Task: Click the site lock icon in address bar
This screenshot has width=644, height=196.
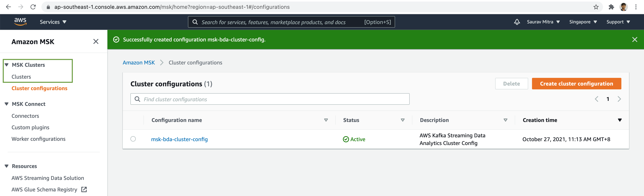Action: click(49, 7)
